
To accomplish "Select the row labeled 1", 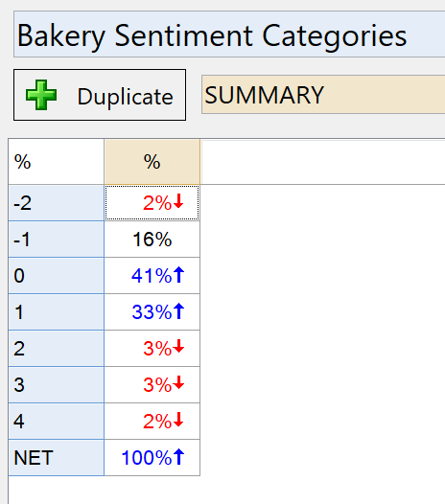I will [x=56, y=311].
